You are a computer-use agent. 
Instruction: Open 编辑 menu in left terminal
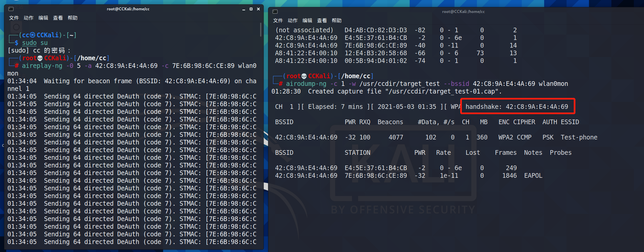pos(43,18)
